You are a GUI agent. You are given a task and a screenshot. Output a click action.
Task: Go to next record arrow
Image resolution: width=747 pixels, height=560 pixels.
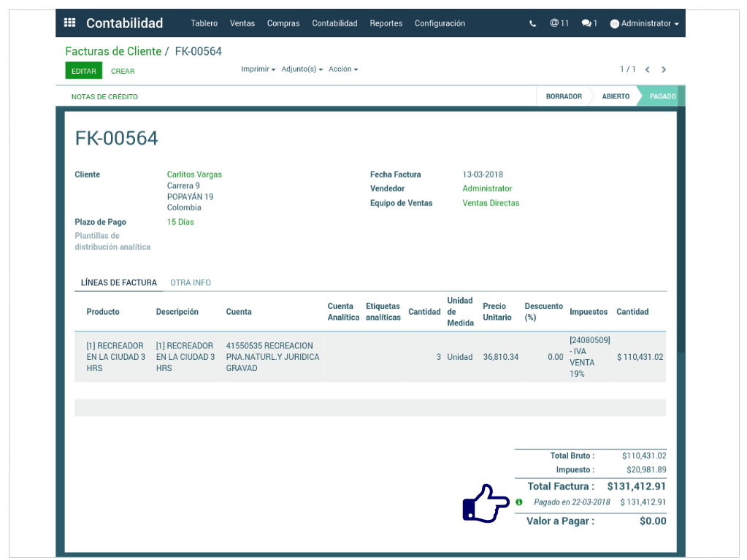664,70
